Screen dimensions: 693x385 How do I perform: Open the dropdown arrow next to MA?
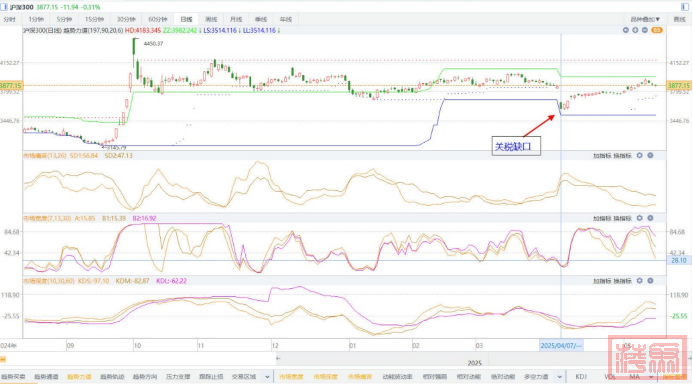(651, 377)
